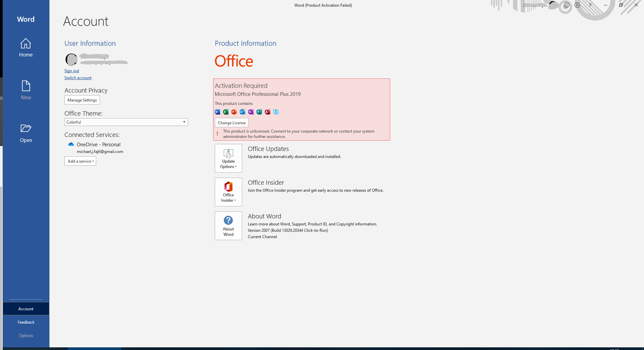Viewport: 644px width, 350px height.
Task: Click the OneDrive - Personal service entry
Action: pyautogui.click(x=99, y=145)
